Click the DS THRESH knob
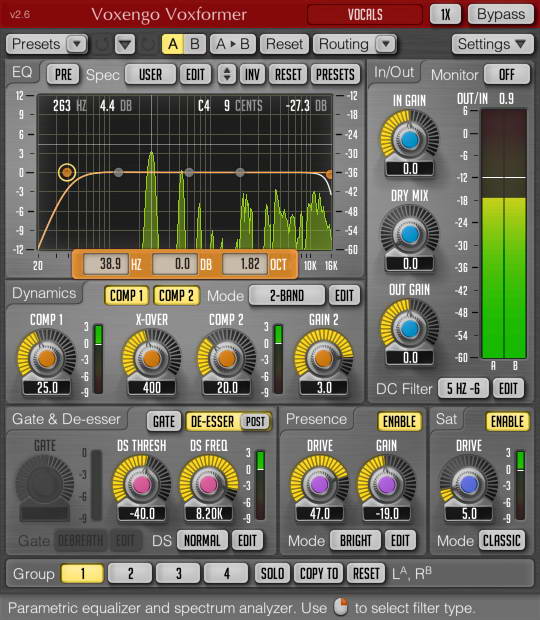 142,484
